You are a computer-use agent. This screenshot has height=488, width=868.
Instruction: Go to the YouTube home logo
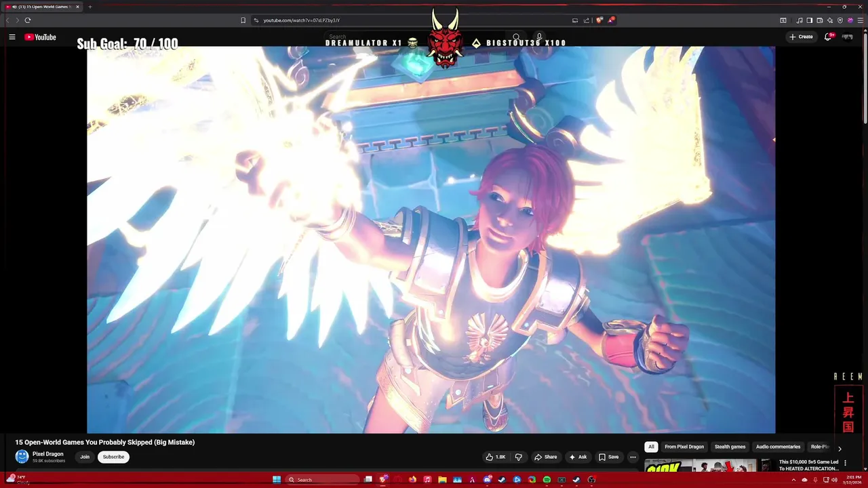click(40, 37)
